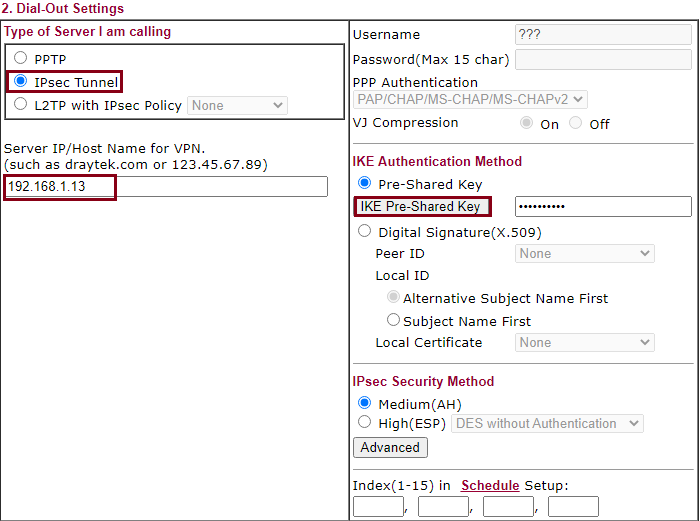Click the Username input field
This screenshot has width=700, height=521.
click(602, 35)
